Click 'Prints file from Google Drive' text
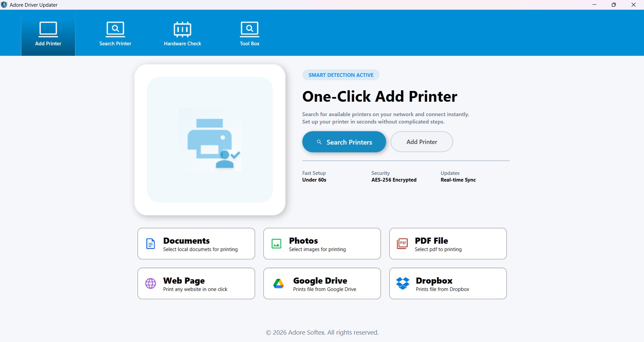The image size is (644, 342). point(325,289)
